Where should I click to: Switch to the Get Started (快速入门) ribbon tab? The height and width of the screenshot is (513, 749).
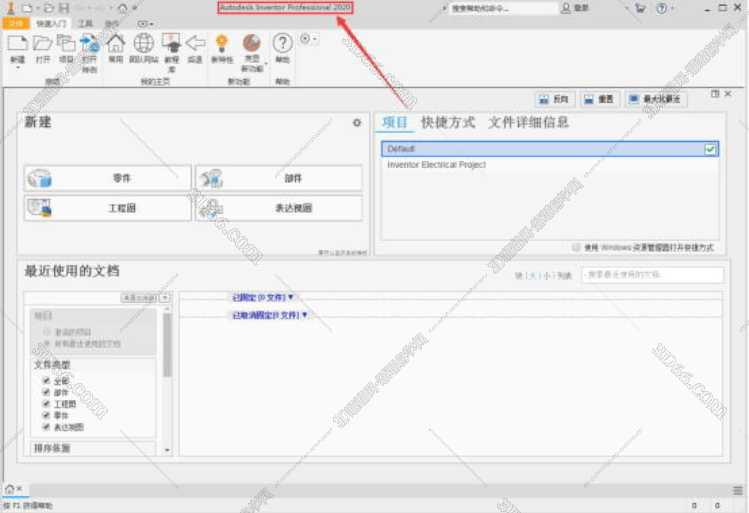coord(51,23)
